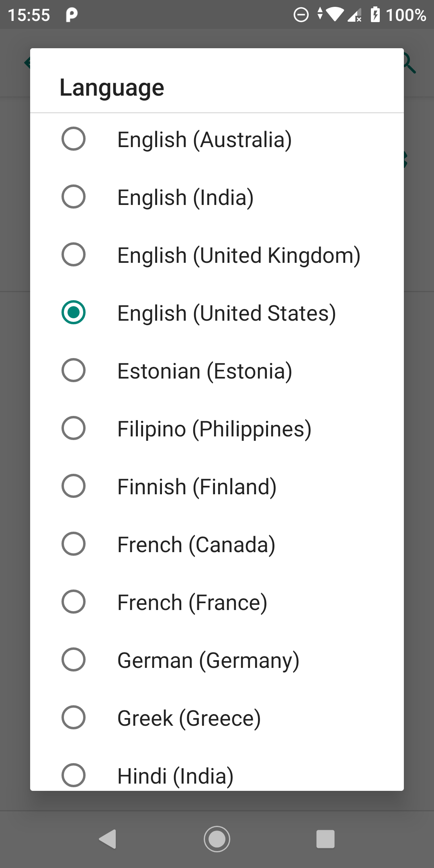Image resolution: width=434 pixels, height=868 pixels.
Task: Open recent apps with square button
Action: click(x=325, y=839)
